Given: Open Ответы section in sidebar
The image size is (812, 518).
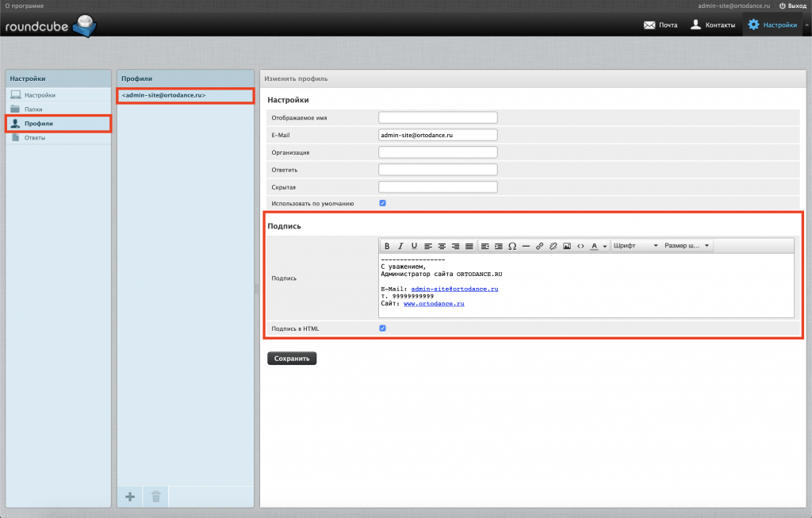Looking at the screenshot, I should [59, 138].
